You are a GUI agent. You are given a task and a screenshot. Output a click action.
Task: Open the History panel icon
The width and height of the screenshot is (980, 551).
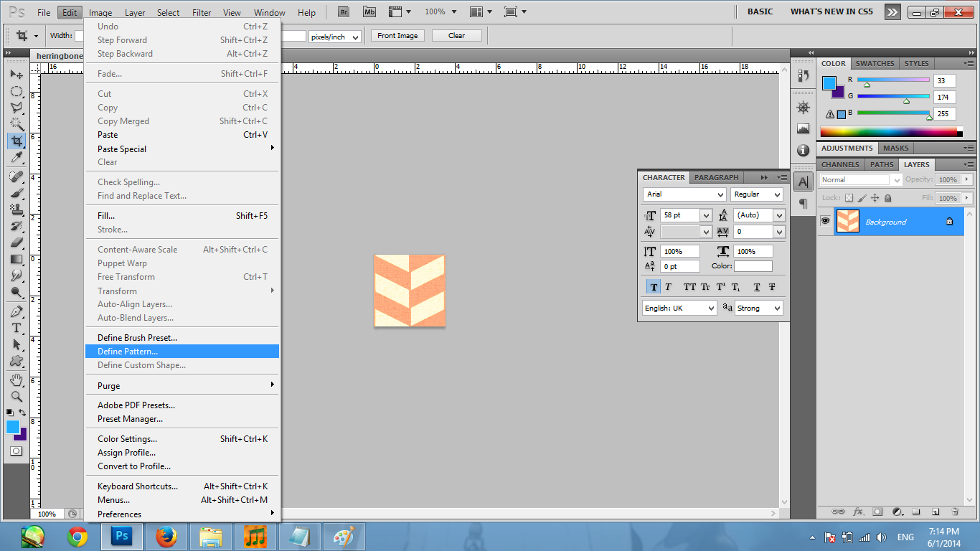tap(804, 77)
